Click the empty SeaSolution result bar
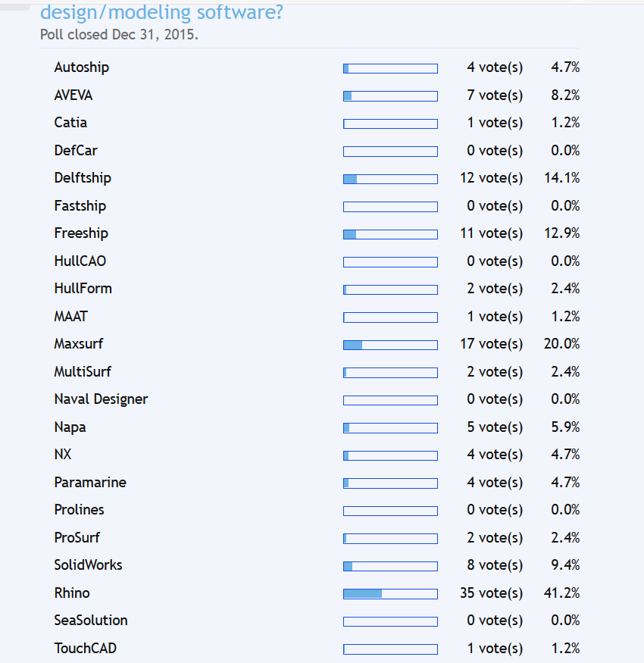This screenshot has height=663, width=644. coord(390,621)
